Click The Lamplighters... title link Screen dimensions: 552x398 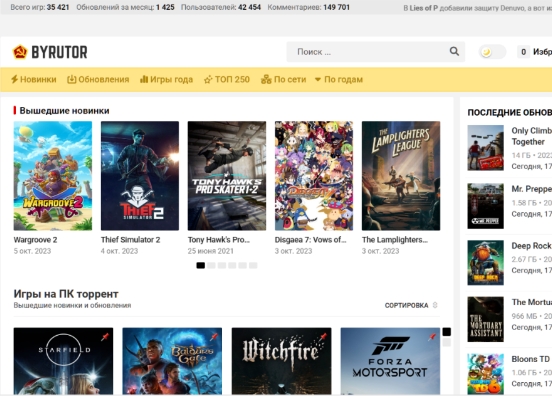point(395,240)
